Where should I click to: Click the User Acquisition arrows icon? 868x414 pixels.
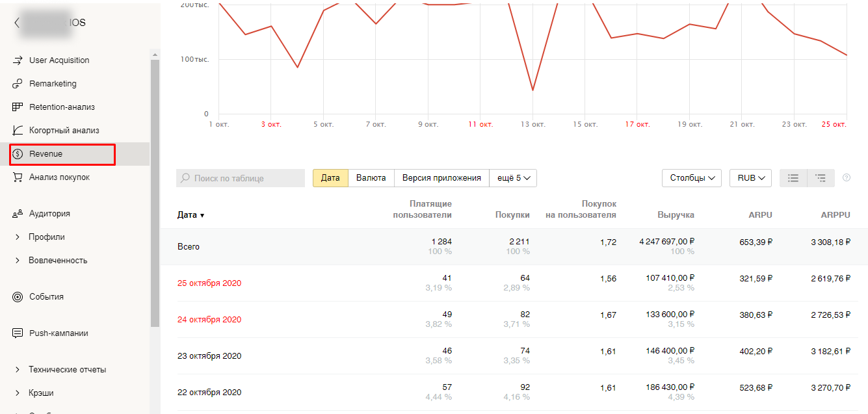[x=18, y=60]
